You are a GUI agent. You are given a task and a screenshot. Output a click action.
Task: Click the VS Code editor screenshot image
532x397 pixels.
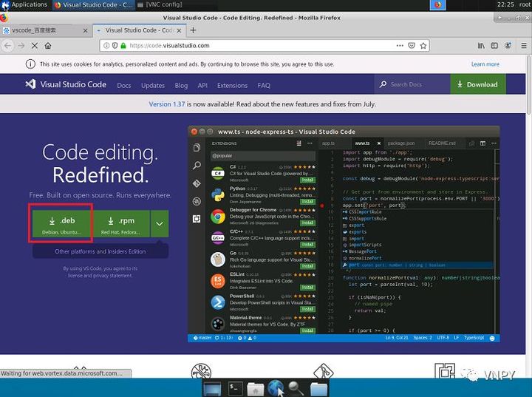pyautogui.click(x=344, y=234)
